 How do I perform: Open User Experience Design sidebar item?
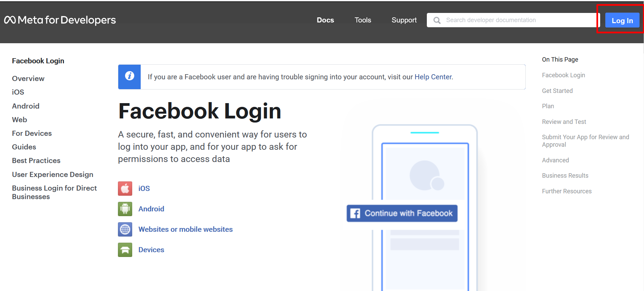pyautogui.click(x=52, y=175)
